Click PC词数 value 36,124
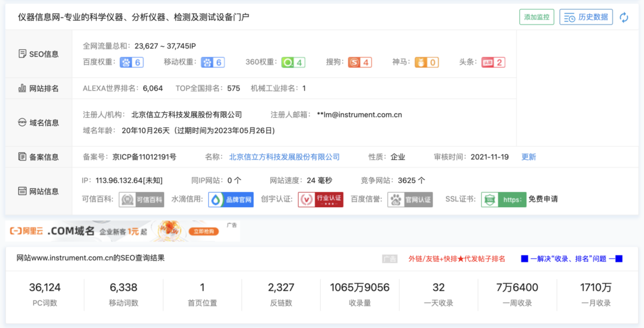The image size is (644, 328). [x=45, y=288]
